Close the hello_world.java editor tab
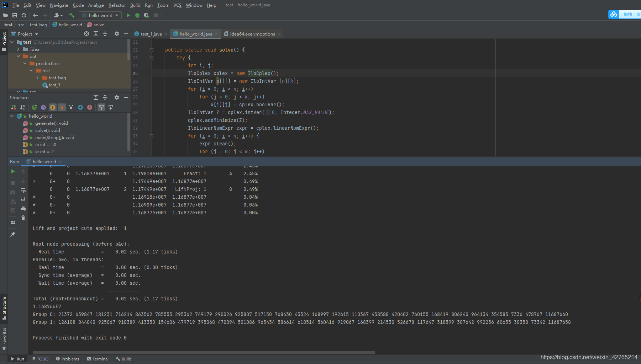 click(216, 34)
